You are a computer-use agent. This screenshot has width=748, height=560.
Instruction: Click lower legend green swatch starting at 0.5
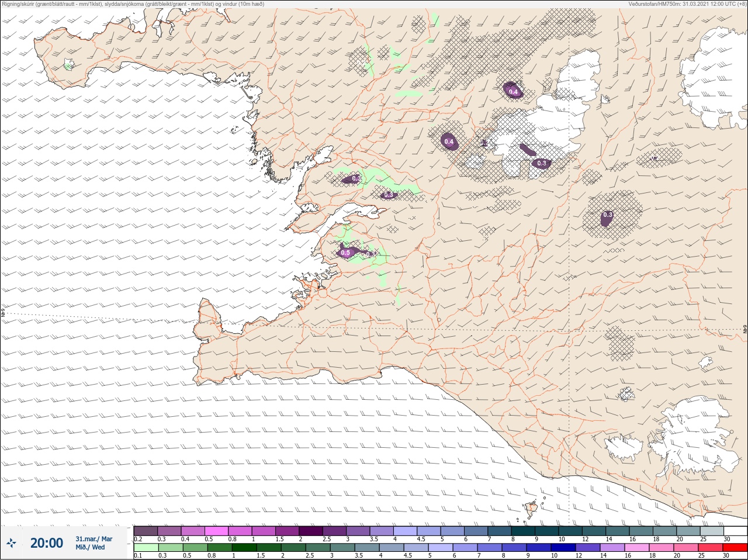pos(195,548)
